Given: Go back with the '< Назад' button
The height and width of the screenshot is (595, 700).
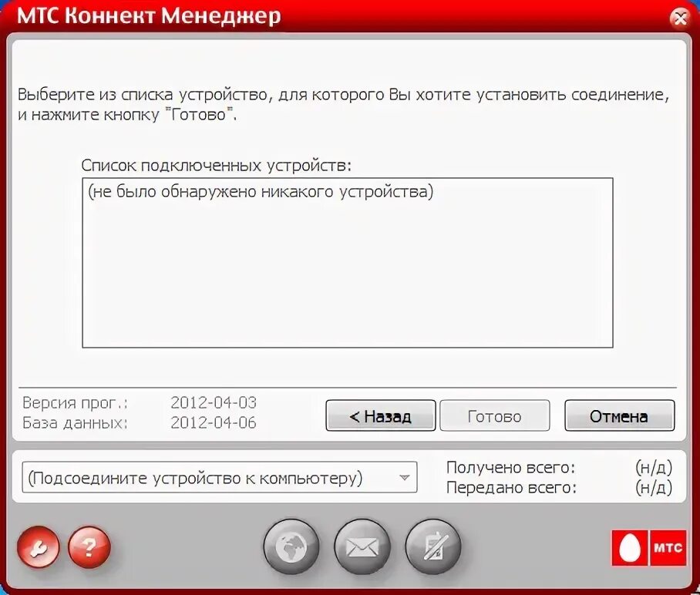Looking at the screenshot, I should click(x=380, y=415).
